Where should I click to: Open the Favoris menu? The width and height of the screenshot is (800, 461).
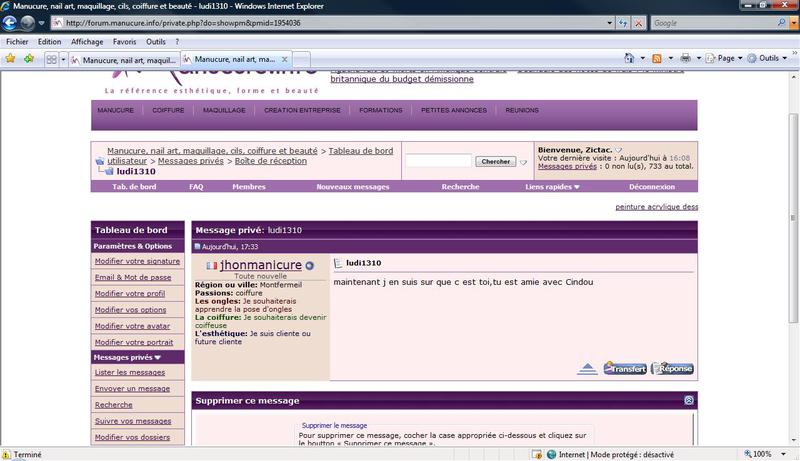point(125,42)
